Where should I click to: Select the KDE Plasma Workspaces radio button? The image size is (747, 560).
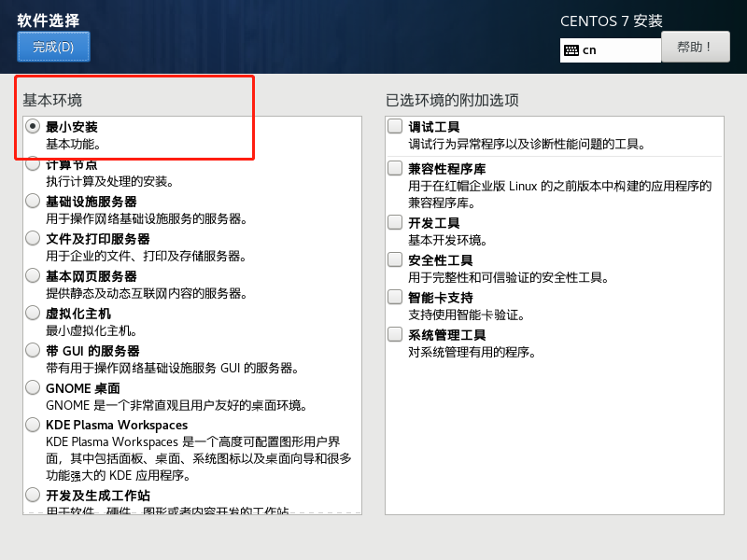coord(33,425)
